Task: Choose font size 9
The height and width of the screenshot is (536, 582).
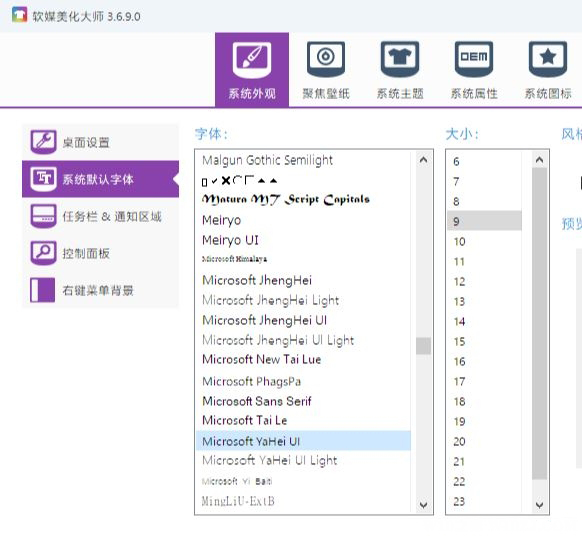Action: coord(484,221)
